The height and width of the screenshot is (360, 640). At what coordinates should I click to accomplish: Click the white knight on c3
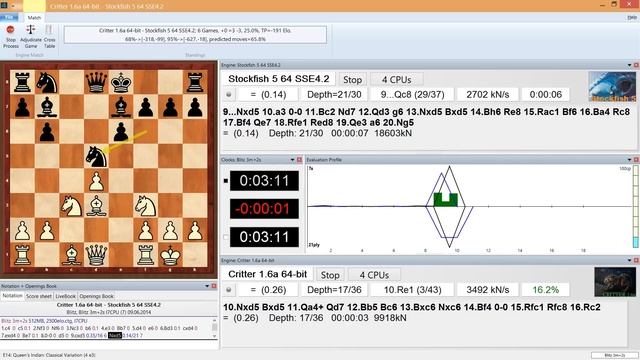click(72, 206)
